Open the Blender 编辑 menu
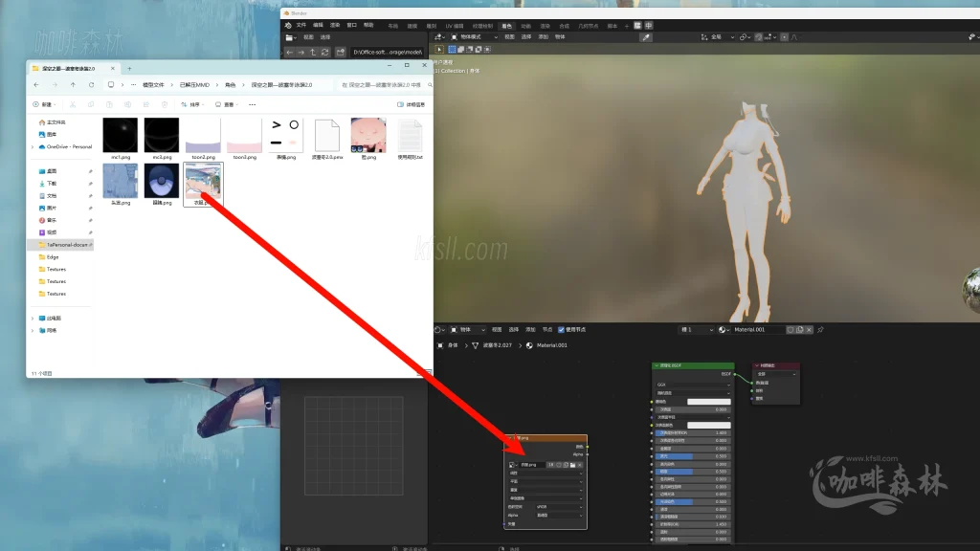Viewport: 980px width, 551px height. [x=318, y=26]
